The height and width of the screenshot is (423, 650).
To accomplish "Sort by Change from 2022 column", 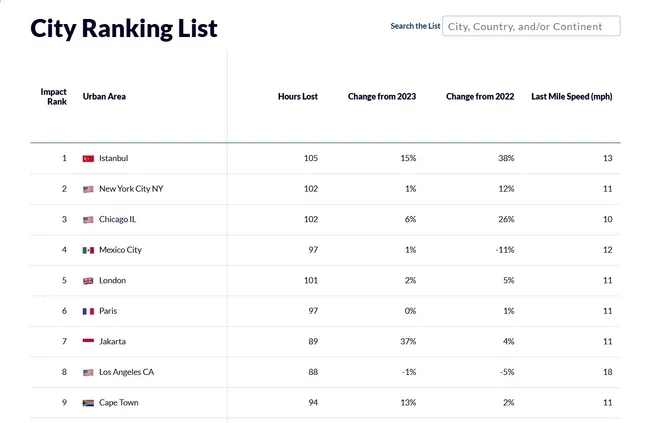I will click(479, 97).
